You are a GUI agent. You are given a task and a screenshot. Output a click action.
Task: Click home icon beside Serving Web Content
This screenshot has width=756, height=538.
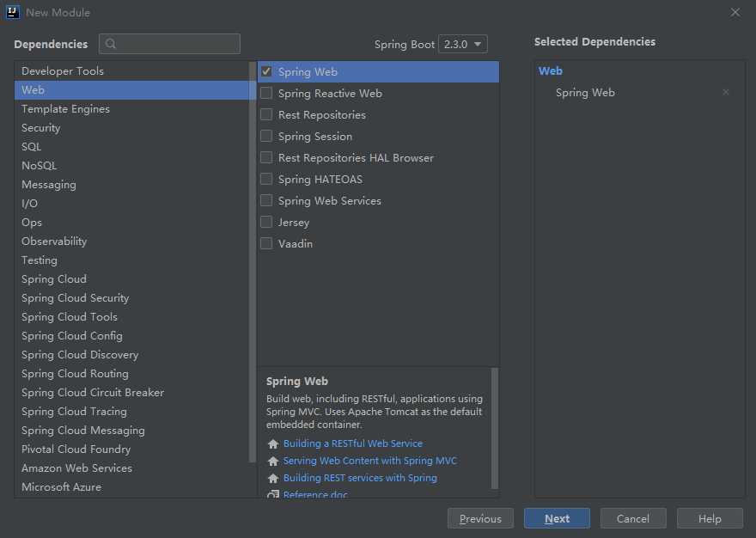(x=273, y=461)
